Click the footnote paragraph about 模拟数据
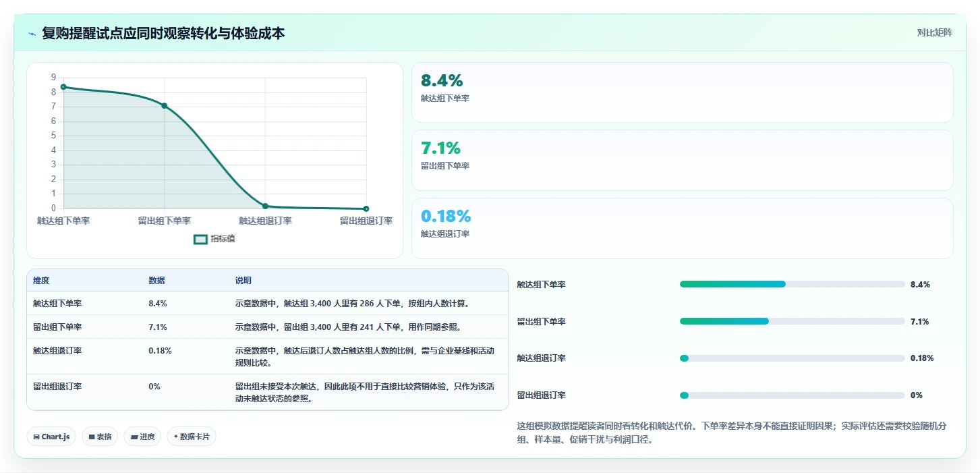The width and height of the screenshot is (980, 473). 732,433
